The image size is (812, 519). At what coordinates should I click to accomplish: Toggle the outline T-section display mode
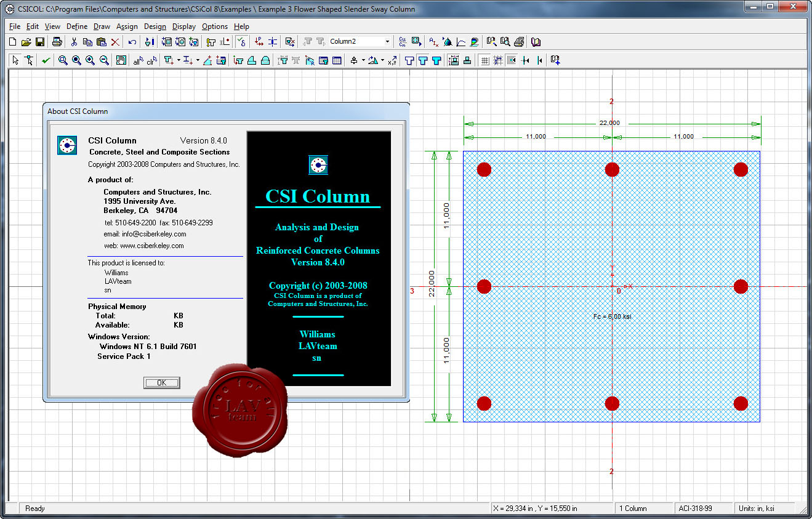point(409,60)
